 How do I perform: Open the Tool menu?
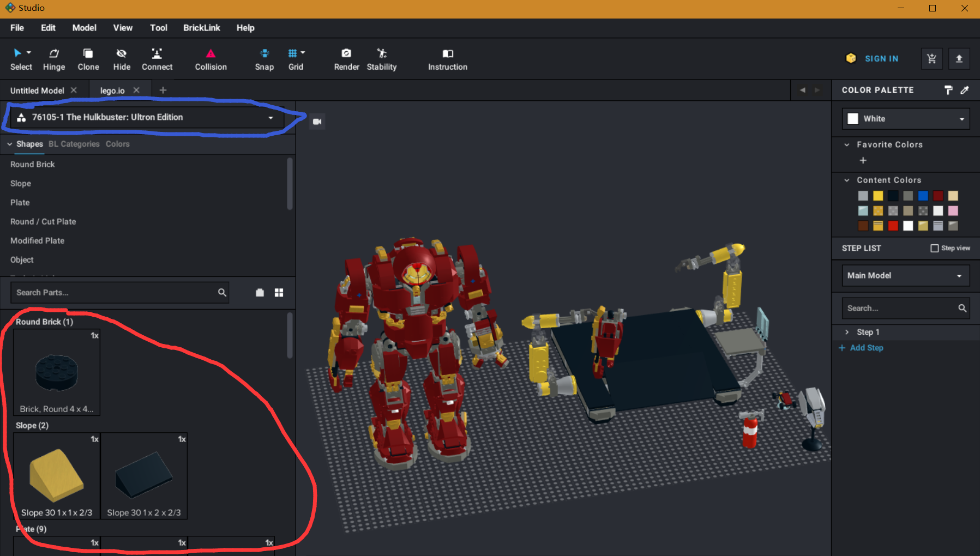click(x=159, y=28)
